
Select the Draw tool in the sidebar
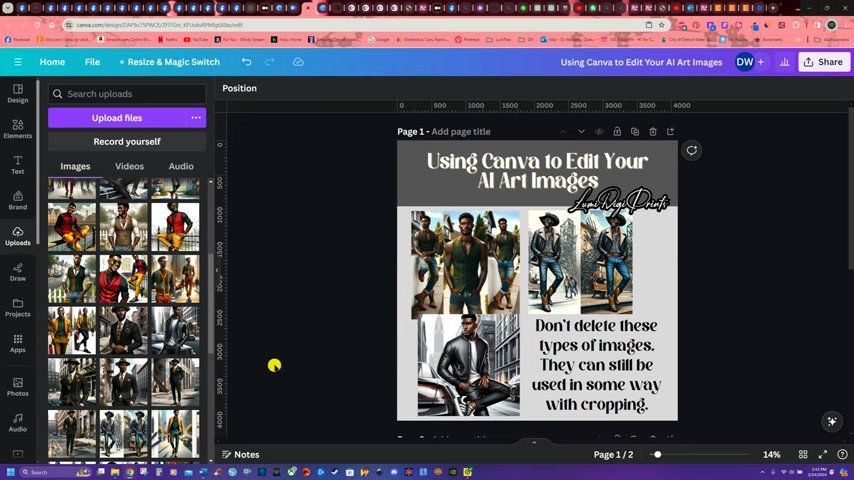tap(17, 272)
